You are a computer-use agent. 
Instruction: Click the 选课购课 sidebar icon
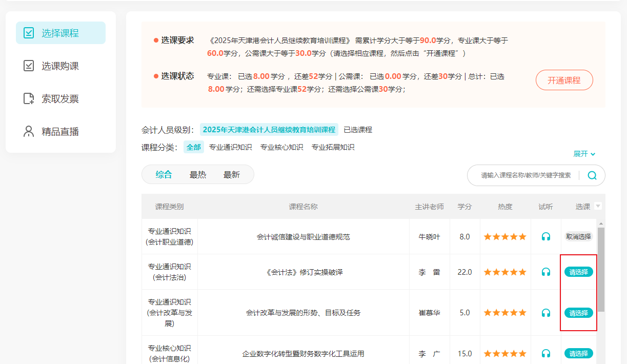tap(29, 66)
